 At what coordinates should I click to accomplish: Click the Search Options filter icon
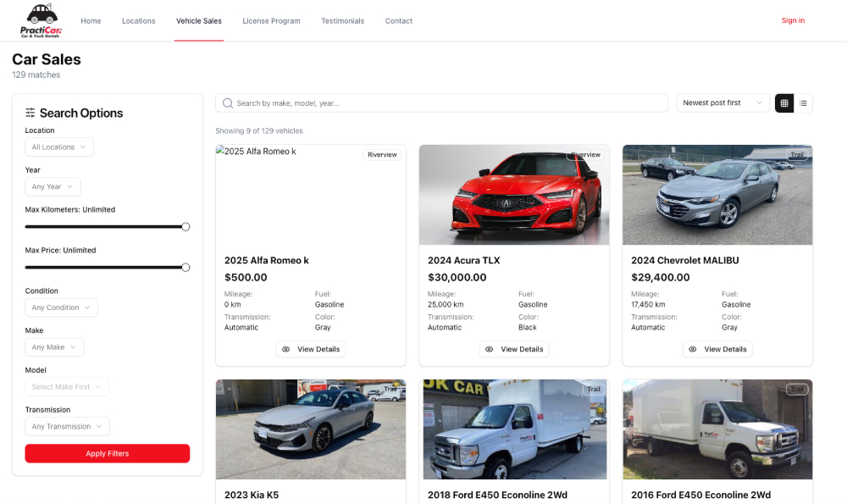click(30, 114)
